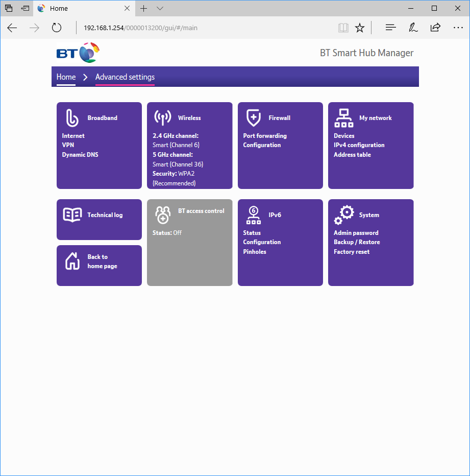470x476 pixels.
Task: Open the VPN link under Broadband
Action: pyautogui.click(x=68, y=145)
